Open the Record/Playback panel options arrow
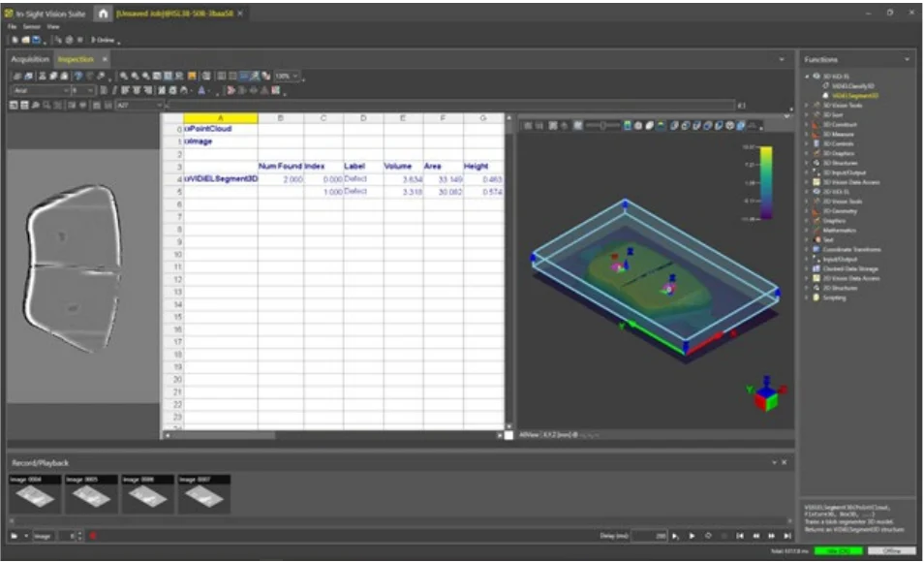 click(774, 463)
